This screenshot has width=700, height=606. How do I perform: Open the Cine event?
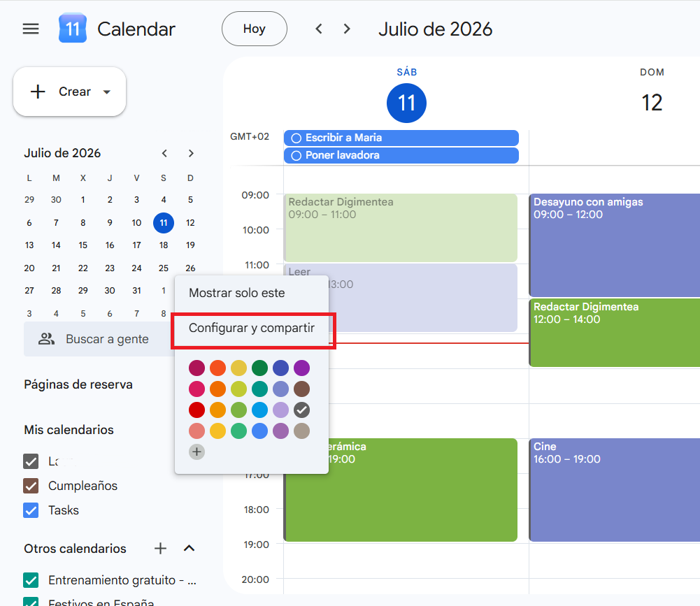614,489
